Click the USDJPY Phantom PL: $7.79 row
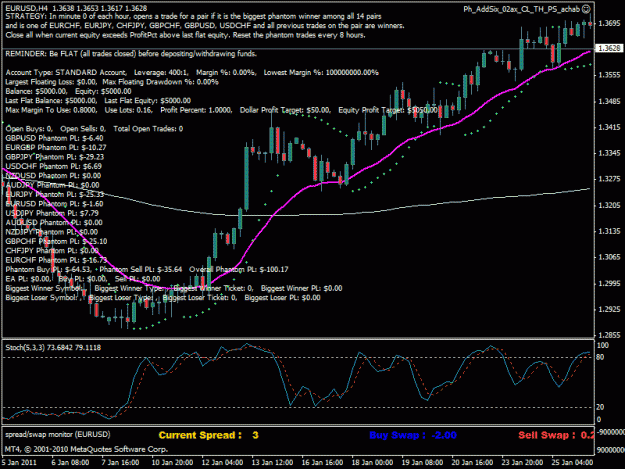This screenshot has width=625, height=469. tap(52, 213)
